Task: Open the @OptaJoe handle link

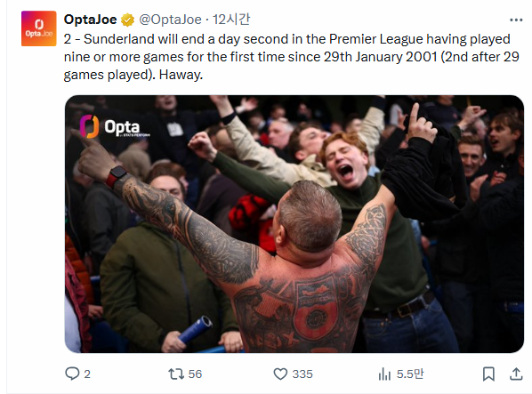Action: (x=170, y=20)
